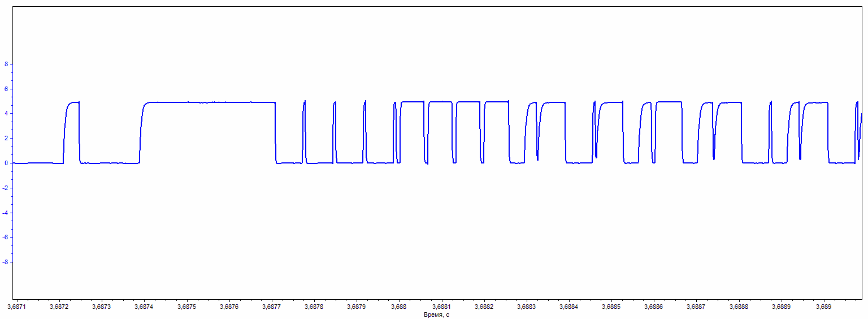The height and width of the screenshot is (319, 868).
Task: Click the time axis label 3,6886
Action: tap(654, 307)
